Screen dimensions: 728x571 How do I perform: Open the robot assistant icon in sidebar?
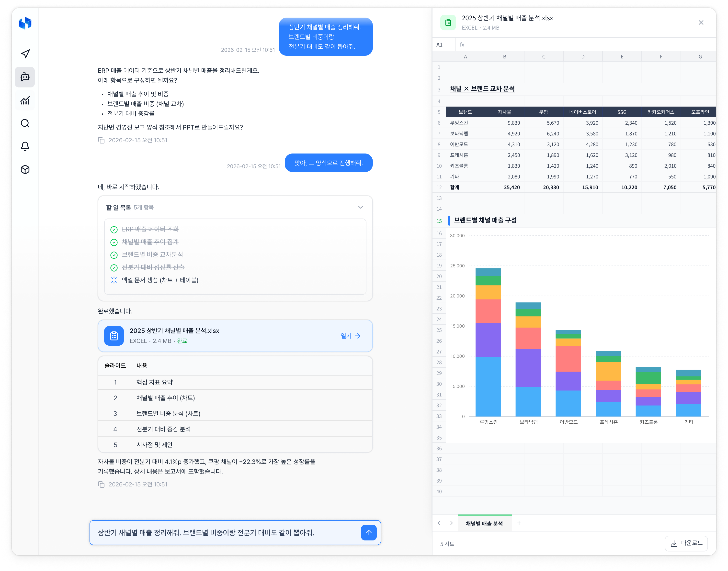25,77
